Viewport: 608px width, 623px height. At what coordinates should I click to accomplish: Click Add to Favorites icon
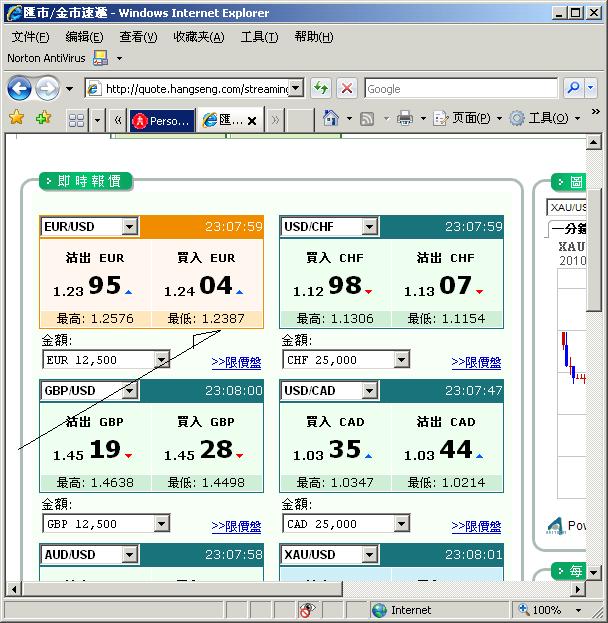point(43,119)
